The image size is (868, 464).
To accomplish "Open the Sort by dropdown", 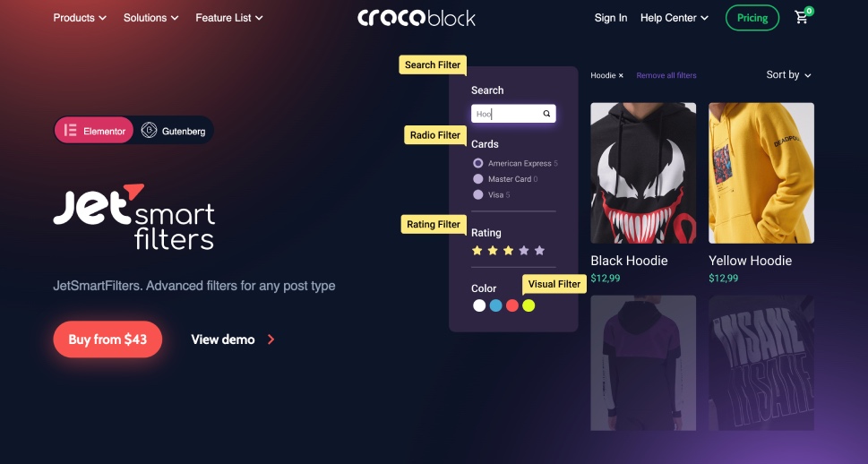I will point(788,74).
